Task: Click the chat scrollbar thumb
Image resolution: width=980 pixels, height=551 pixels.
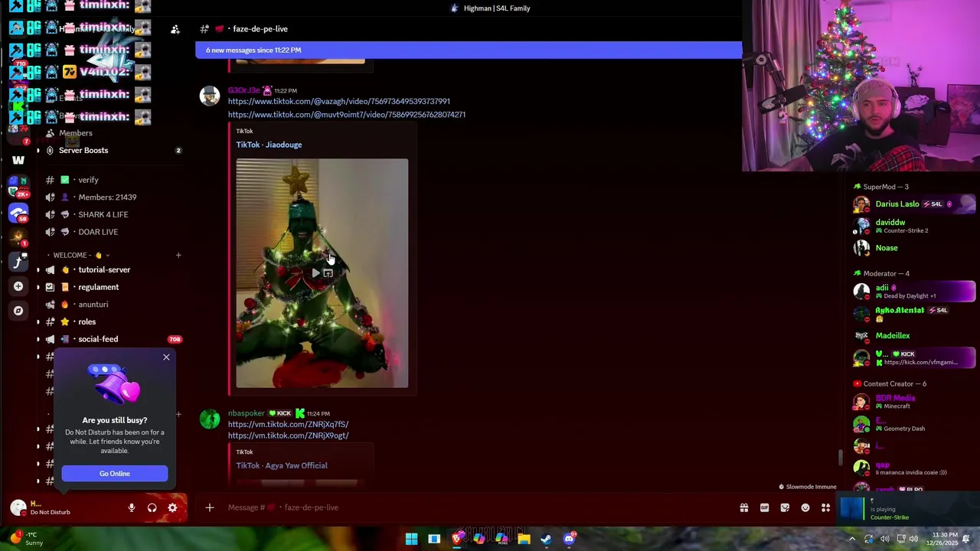Action: point(841,458)
